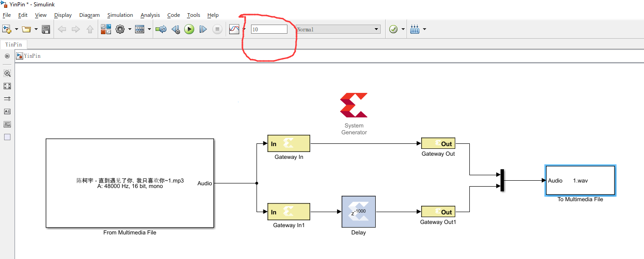Select the Gateway In1 block
The height and width of the screenshot is (259, 644).
(x=289, y=212)
